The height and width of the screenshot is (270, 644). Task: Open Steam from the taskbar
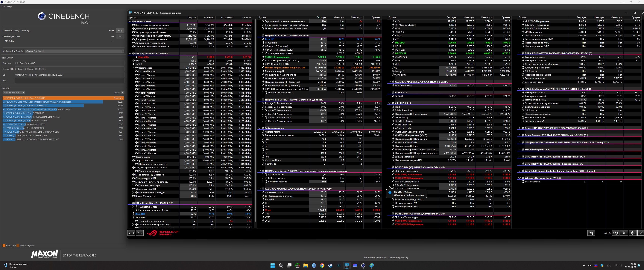pos(330,265)
